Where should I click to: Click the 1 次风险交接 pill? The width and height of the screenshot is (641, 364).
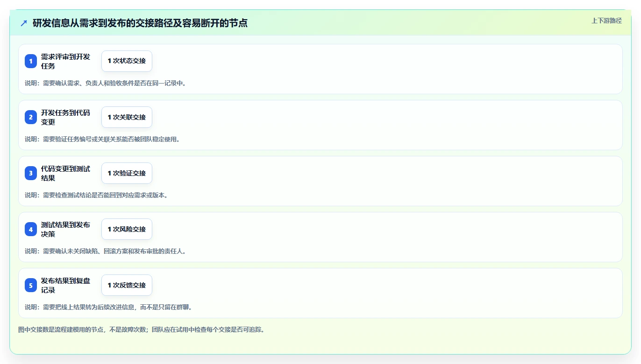coord(127,229)
